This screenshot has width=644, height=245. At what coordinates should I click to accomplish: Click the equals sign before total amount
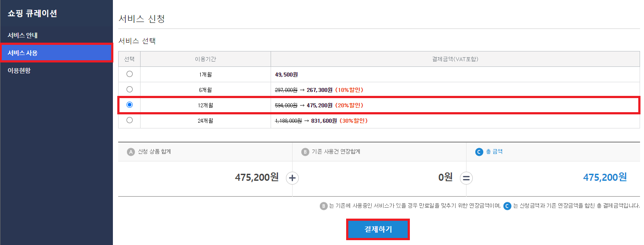466,178
